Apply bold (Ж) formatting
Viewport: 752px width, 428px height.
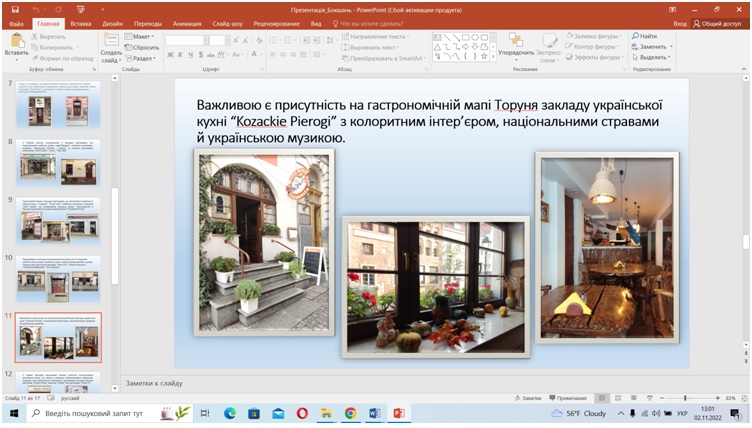[x=170, y=55]
